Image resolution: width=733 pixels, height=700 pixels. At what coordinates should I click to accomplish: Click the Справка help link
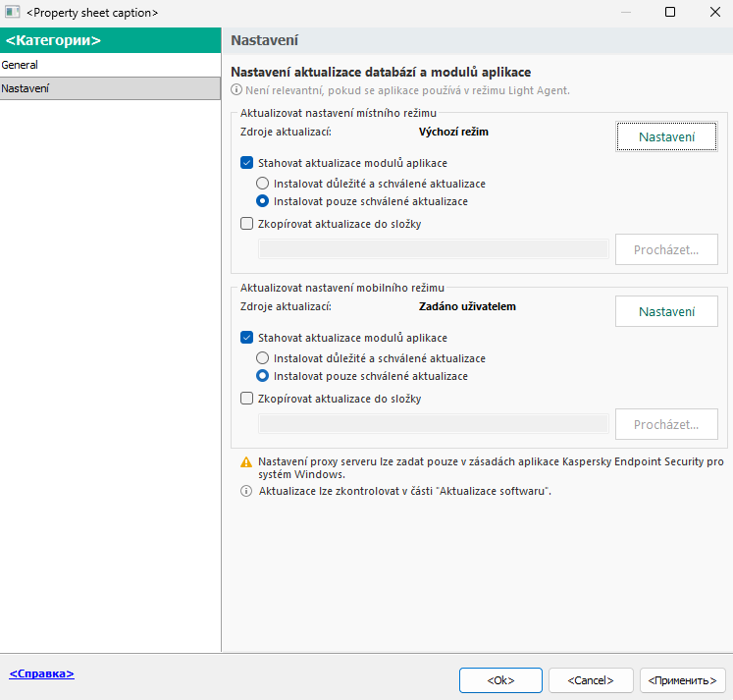(x=41, y=674)
